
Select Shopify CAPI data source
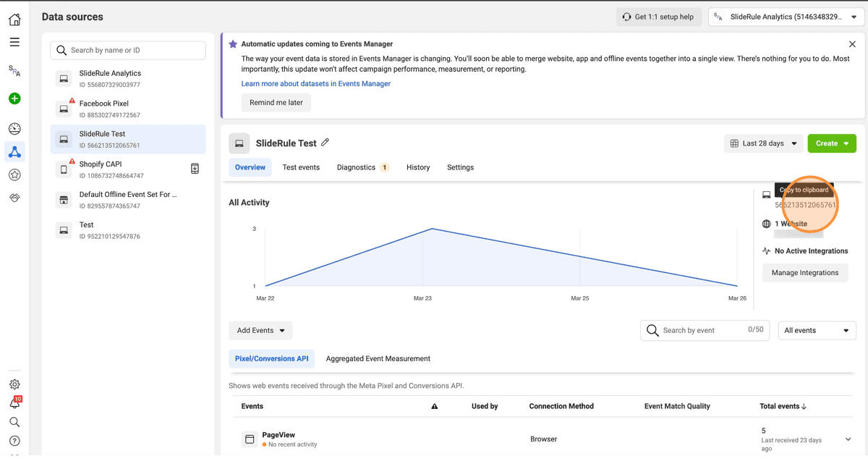click(x=128, y=169)
